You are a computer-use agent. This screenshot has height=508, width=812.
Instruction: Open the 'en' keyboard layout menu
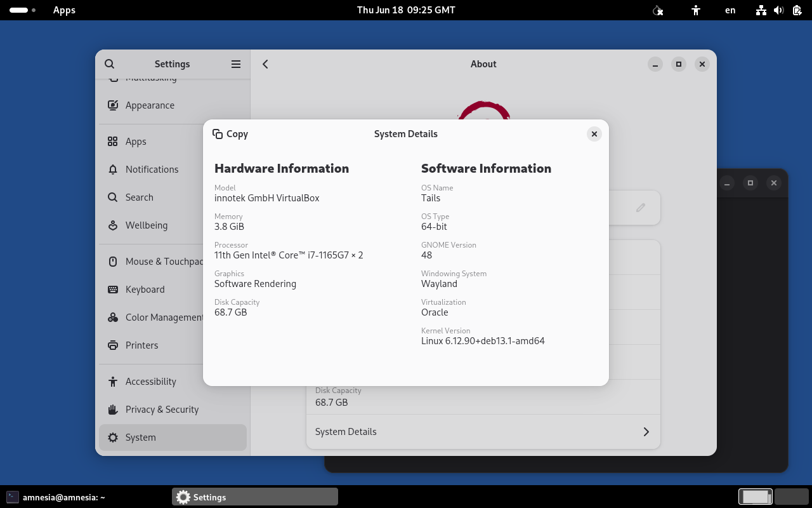(730, 10)
